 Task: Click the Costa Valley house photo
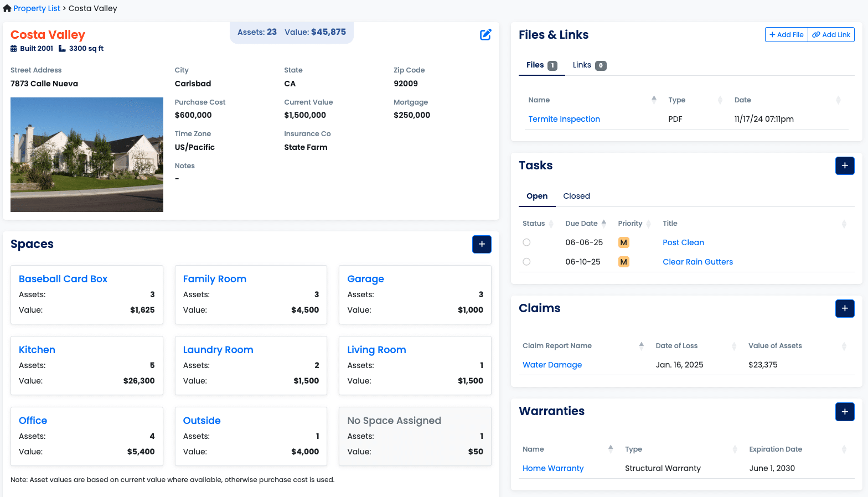point(87,154)
